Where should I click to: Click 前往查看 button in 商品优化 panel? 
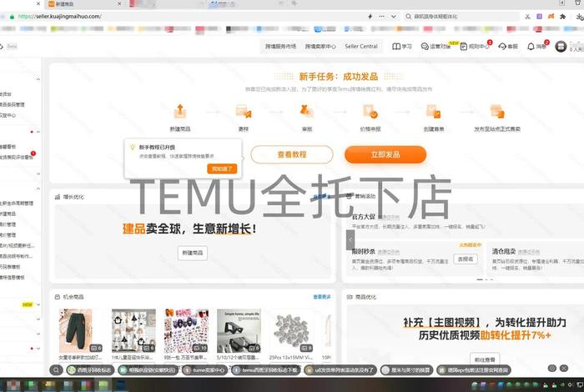point(485,359)
